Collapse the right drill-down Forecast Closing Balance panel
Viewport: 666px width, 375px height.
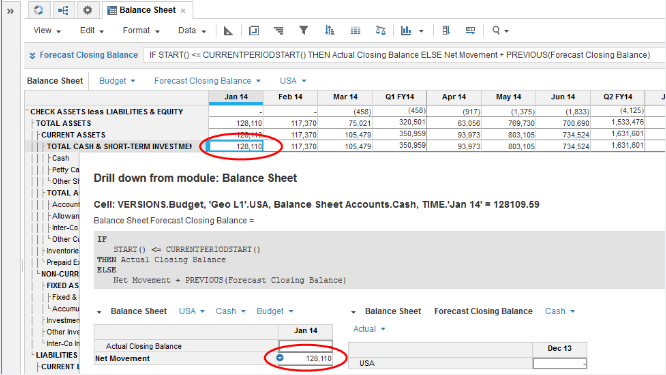click(x=353, y=312)
